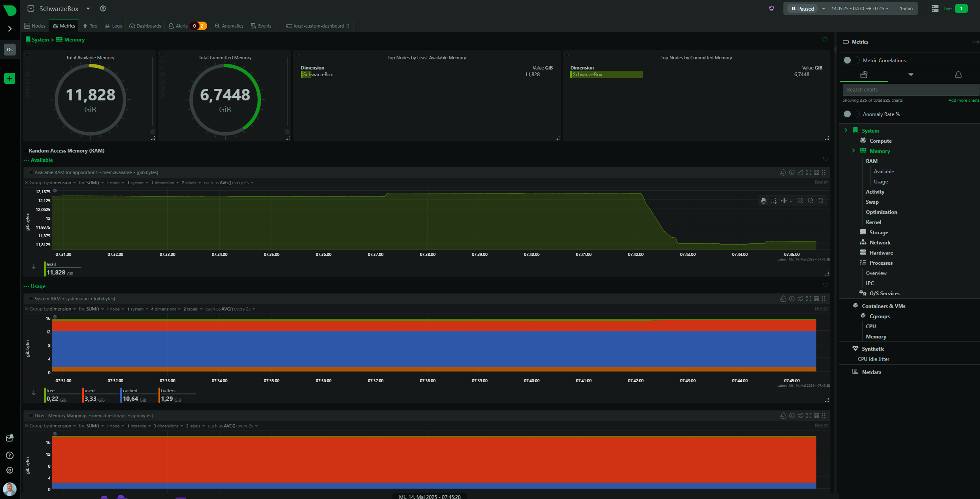The width and height of the screenshot is (980, 499).
Task: Toggle the Paused playback button
Action: [x=802, y=8]
